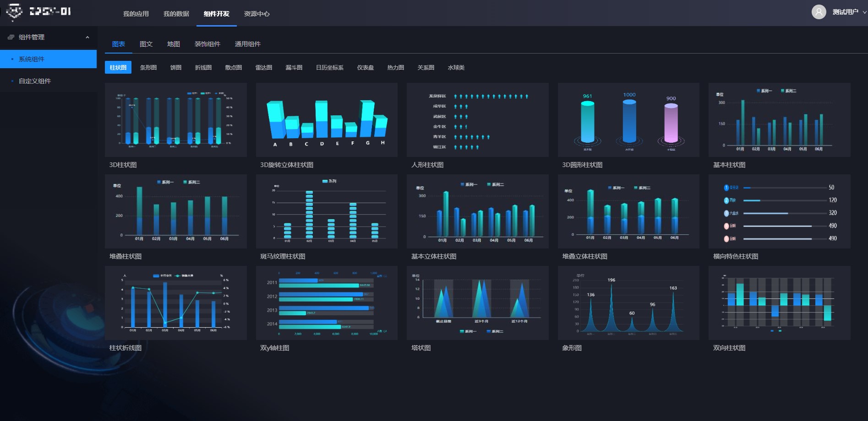Select the 柱状图 chart category

coord(118,67)
